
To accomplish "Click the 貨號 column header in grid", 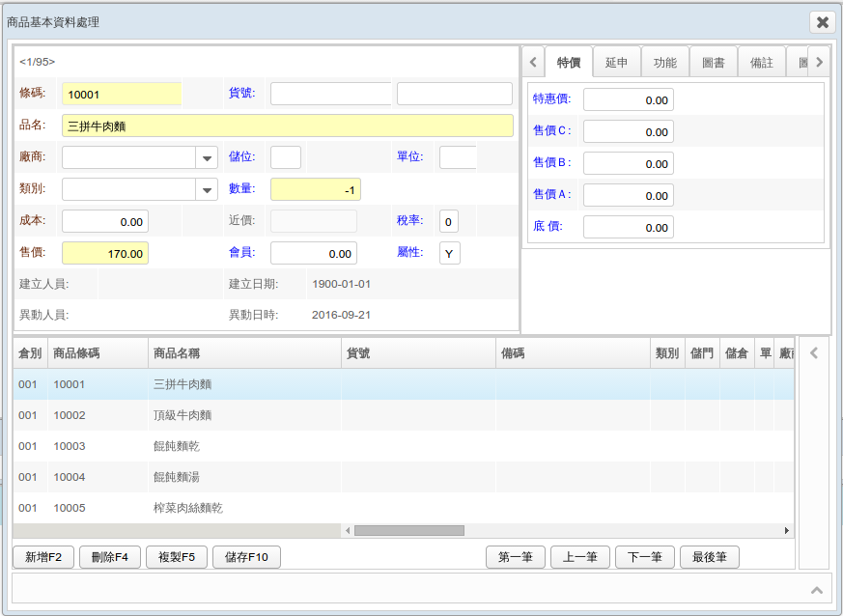I will point(418,353).
